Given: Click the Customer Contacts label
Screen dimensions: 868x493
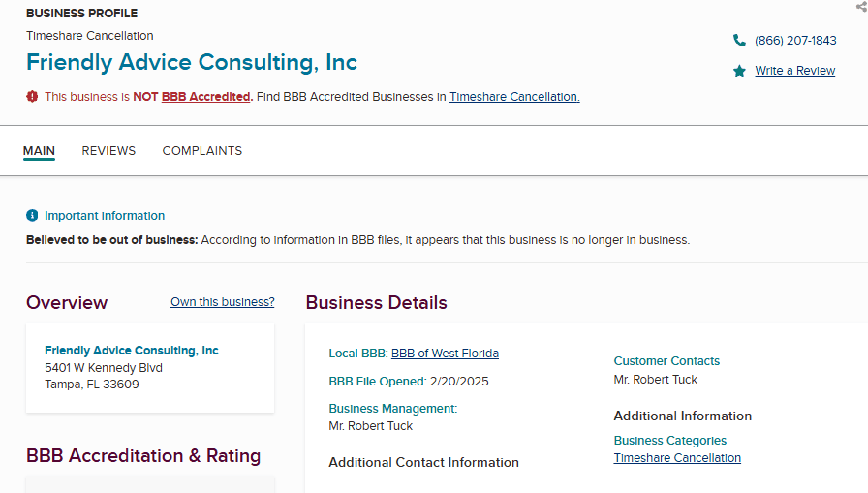Looking at the screenshot, I should click(x=666, y=361).
